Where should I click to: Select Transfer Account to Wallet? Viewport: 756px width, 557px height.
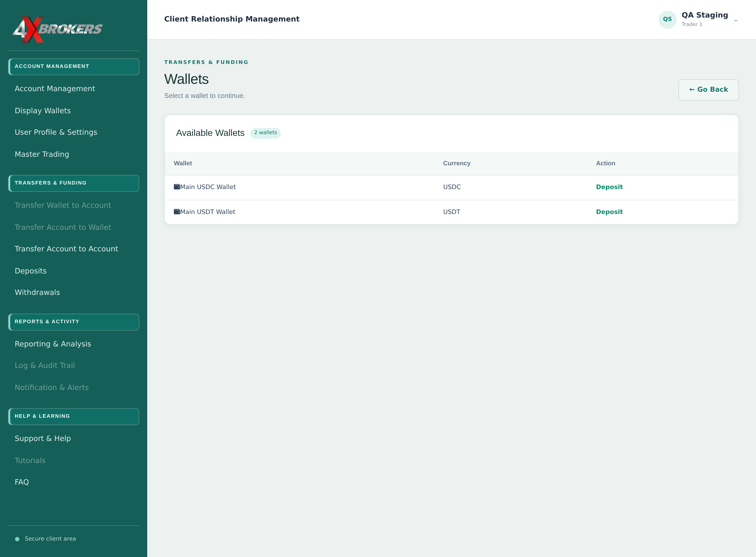(x=63, y=227)
